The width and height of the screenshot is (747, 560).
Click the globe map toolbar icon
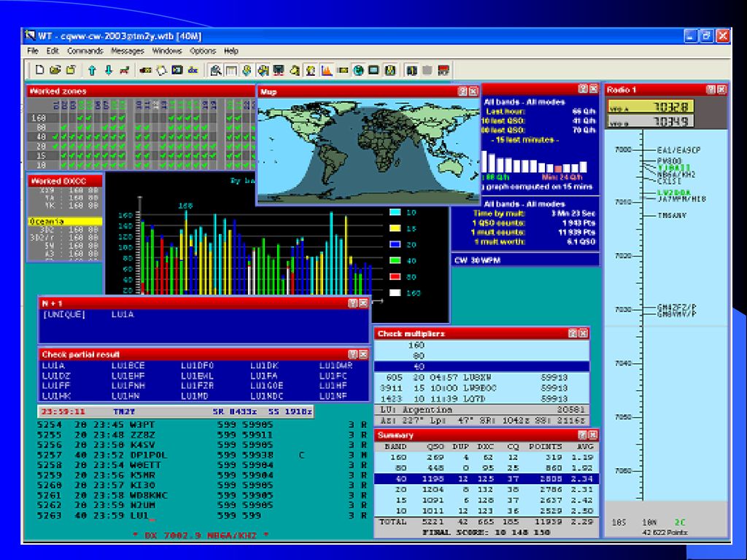click(x=358, y=71)
